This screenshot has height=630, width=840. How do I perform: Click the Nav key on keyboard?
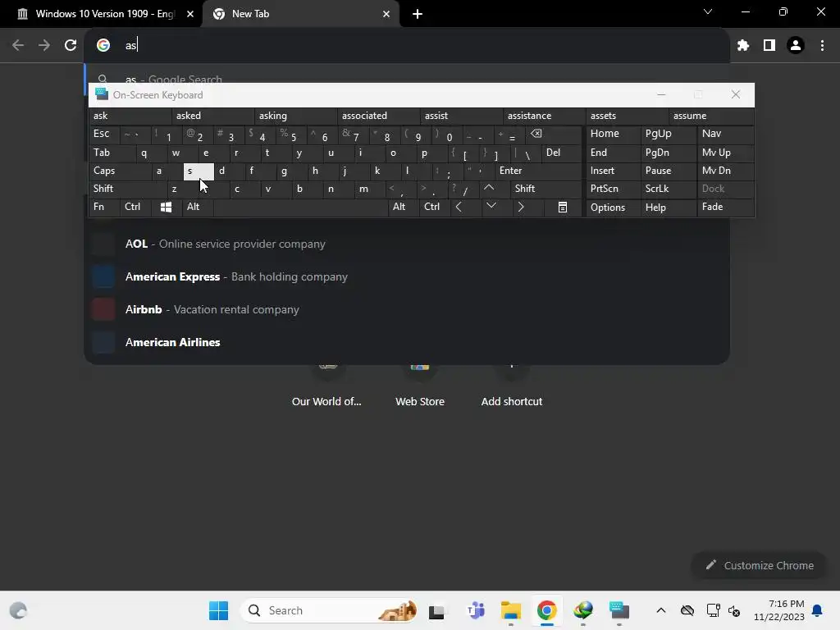pos(725,134)
